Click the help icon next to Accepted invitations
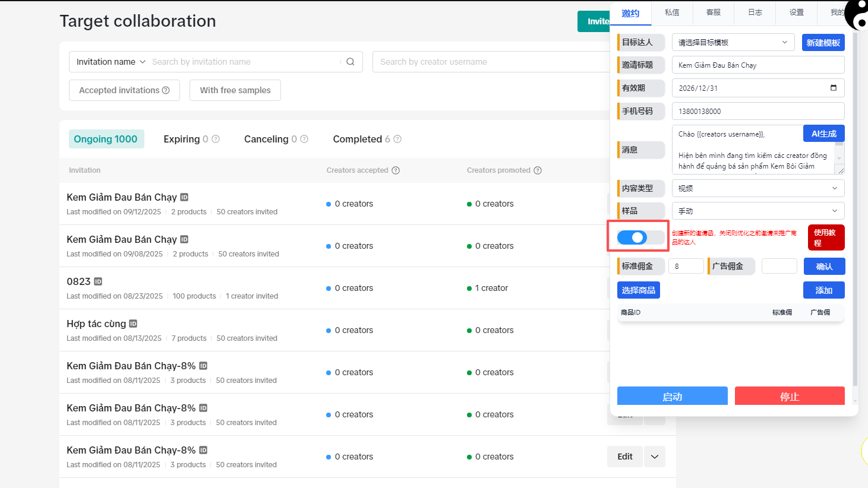Screen dimensions: 868x488 166,90
